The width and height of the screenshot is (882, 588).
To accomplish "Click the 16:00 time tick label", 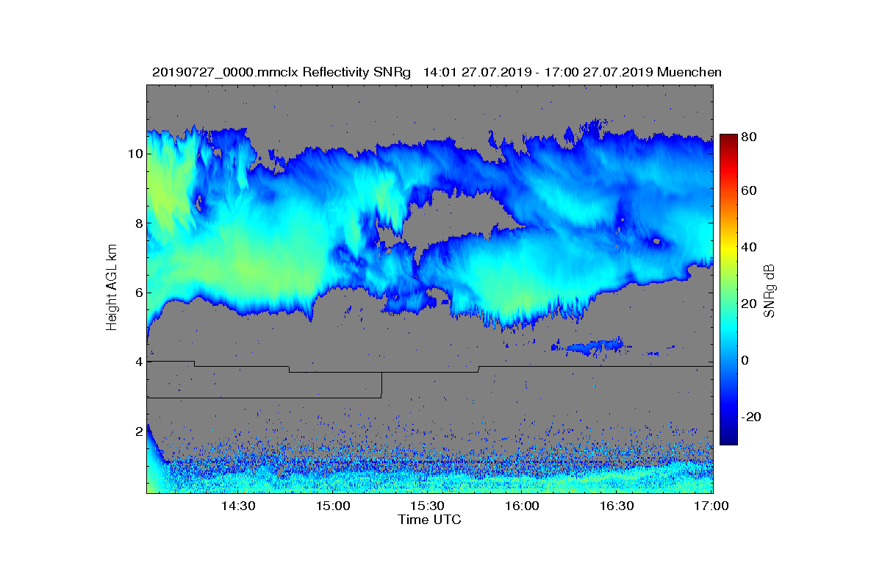I will [x=523, y=506].
